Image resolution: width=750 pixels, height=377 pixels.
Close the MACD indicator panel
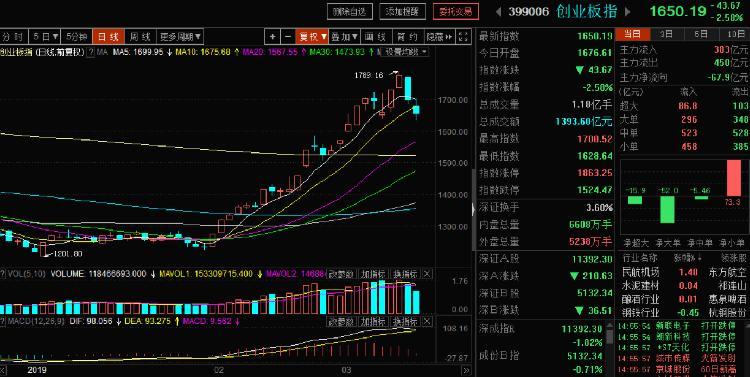click(427, 321)
